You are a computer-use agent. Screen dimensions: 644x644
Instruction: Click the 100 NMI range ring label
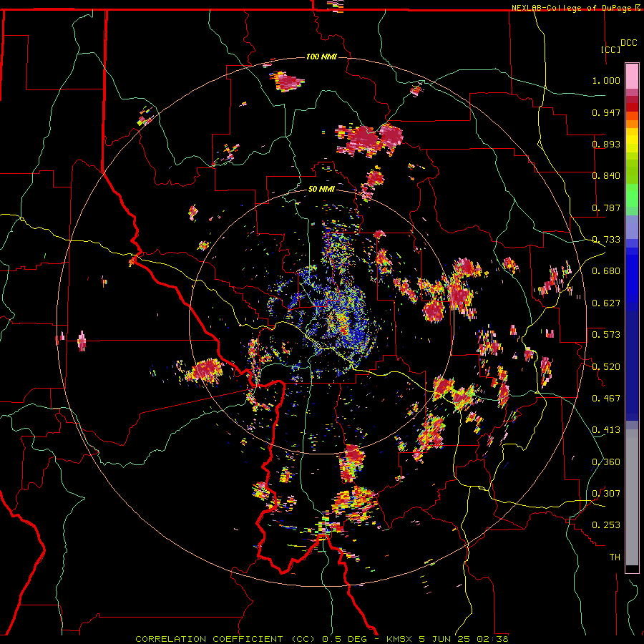coord(321,57)
